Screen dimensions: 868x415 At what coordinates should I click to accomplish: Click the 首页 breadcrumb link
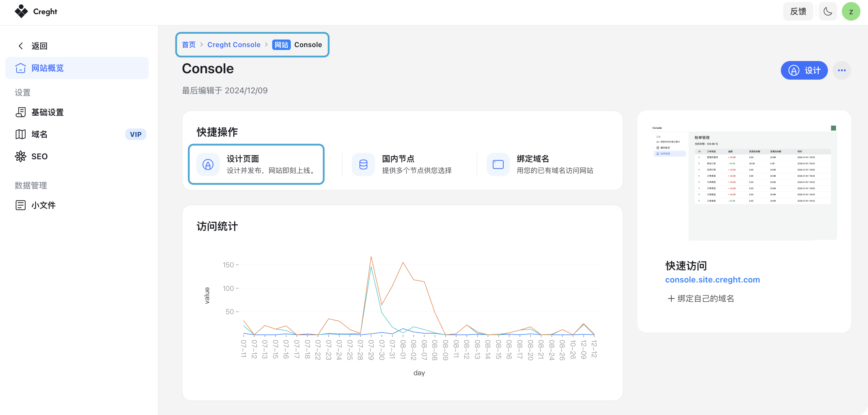tap(189, 44)
